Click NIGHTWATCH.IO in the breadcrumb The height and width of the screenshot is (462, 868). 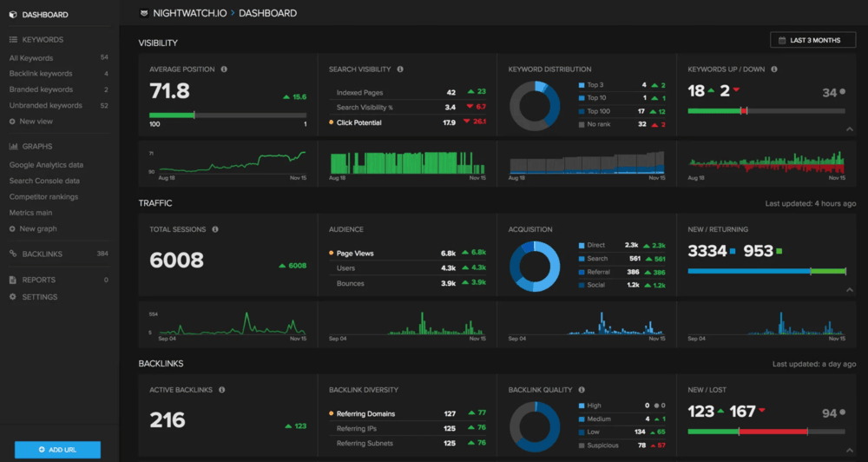pyautogui.click(x=190, y=13)
